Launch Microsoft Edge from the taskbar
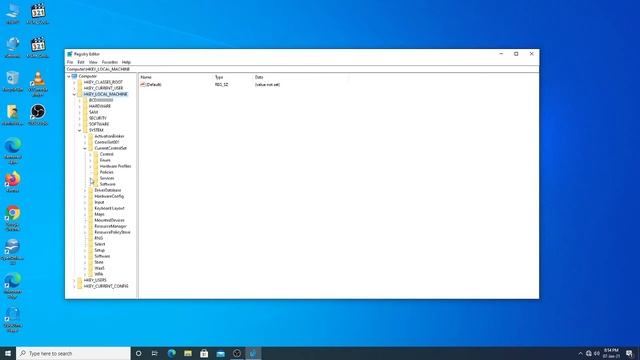The image size is (640, 360). [x=171, y=353]
